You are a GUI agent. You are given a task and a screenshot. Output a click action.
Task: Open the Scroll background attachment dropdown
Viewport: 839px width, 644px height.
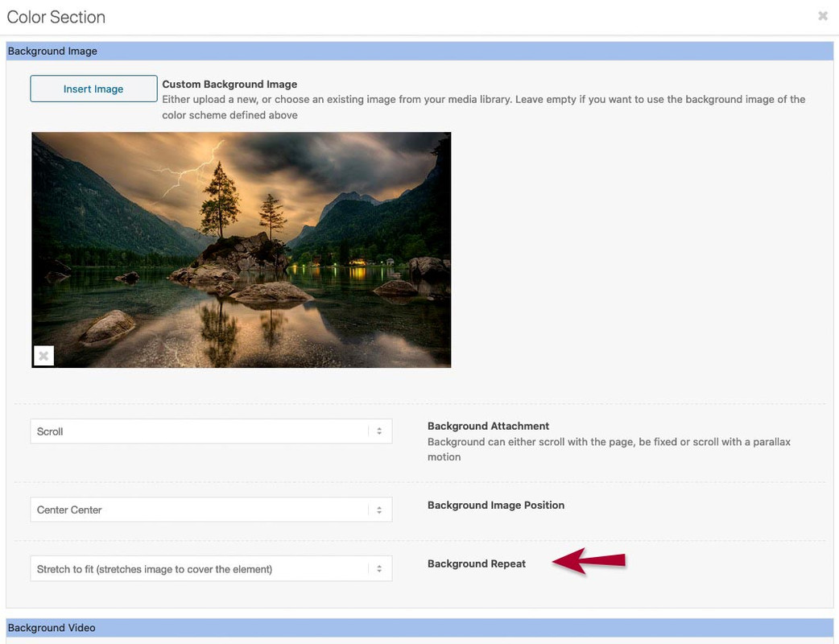(211, 431)
